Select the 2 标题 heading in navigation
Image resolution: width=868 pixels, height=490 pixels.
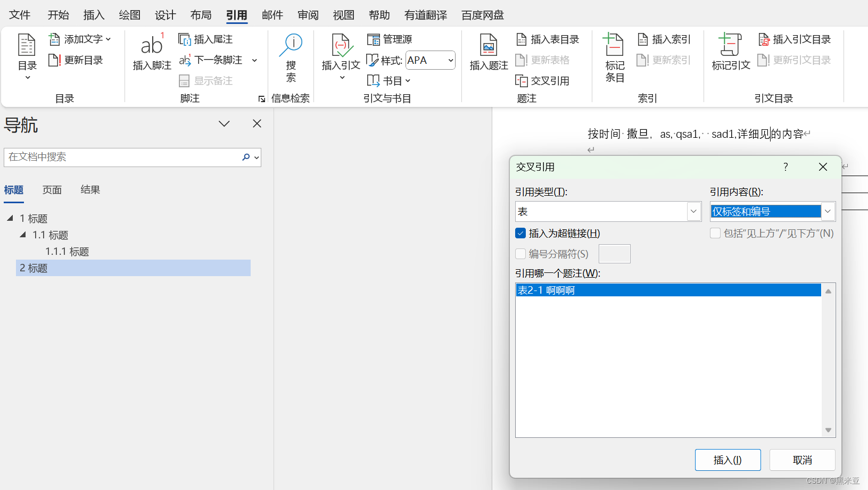[x=133, y=268]
